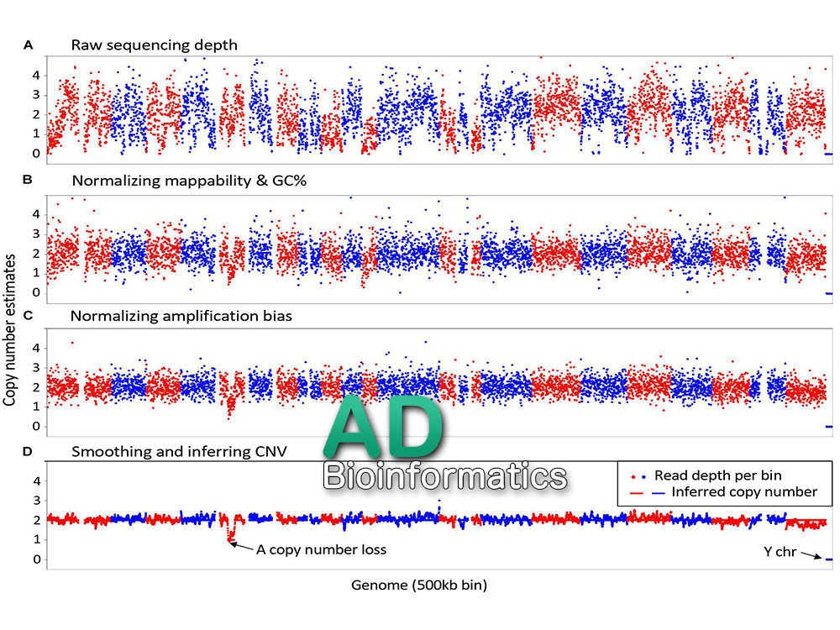Select the "Smoothing and inferring CNV" title

click(x=180, y=452)
